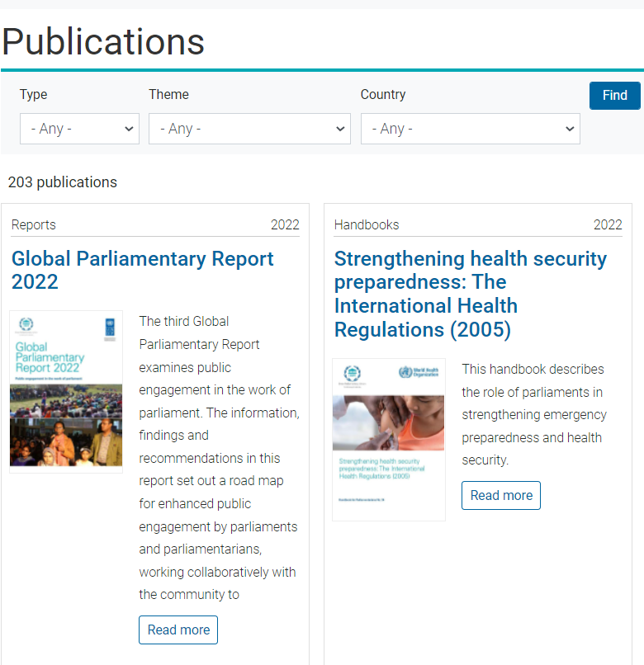
Task: Click the health security handbook cover thumbnail
Action: pyautogui.click(x=389, y=440)
